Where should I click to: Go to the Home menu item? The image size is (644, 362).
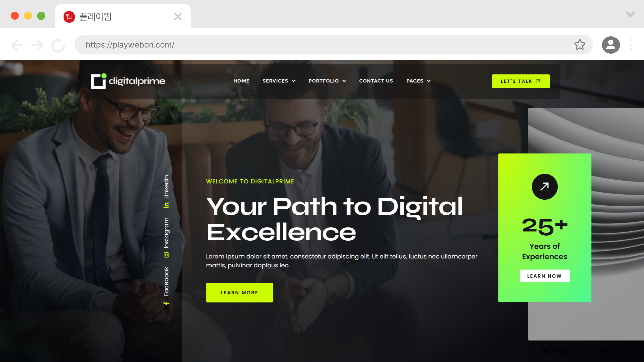(x=241, y=81)
